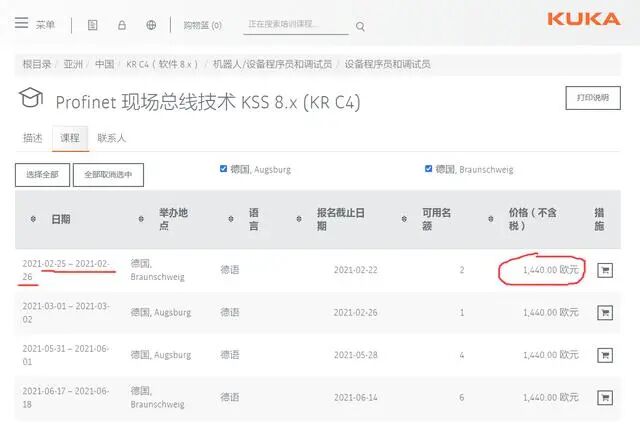This screenshot has width=640, height=426.
Task: Open the 菜单 menu label
Action: (x=45, y=25)
